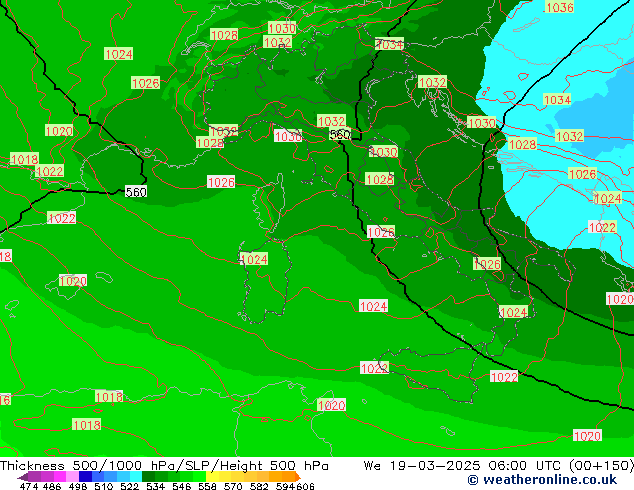Select the brightest green legend swatch
Viewport: 634px width, 490px height.
click(x=200, y=476)
